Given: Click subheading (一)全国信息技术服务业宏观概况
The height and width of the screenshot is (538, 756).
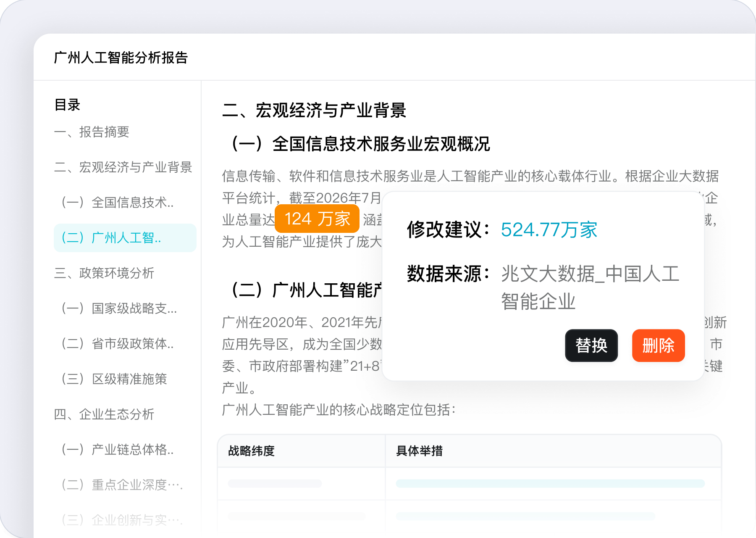Looking at the screenshot, I should (360, 144).
